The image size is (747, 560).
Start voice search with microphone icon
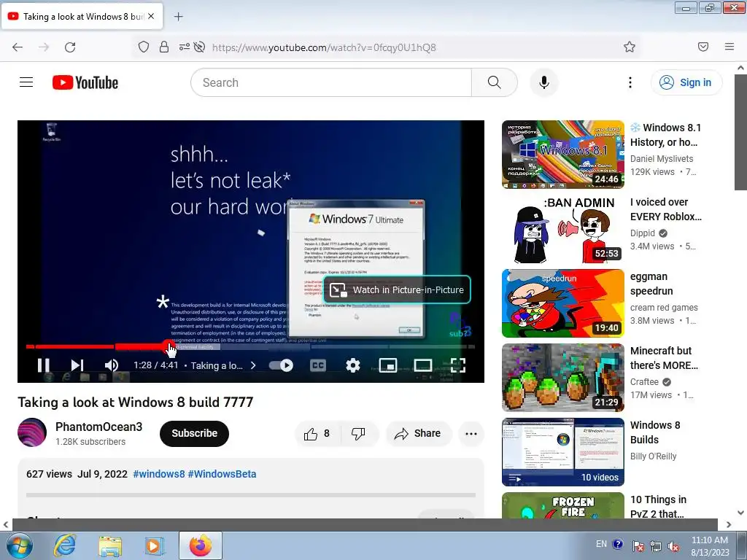543,82
